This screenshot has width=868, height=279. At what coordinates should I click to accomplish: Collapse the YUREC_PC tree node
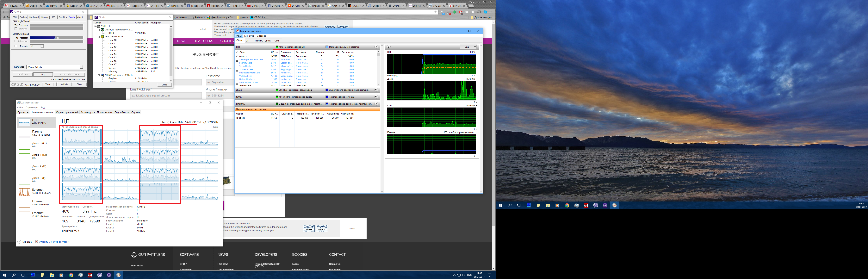[x=95, y=26]
